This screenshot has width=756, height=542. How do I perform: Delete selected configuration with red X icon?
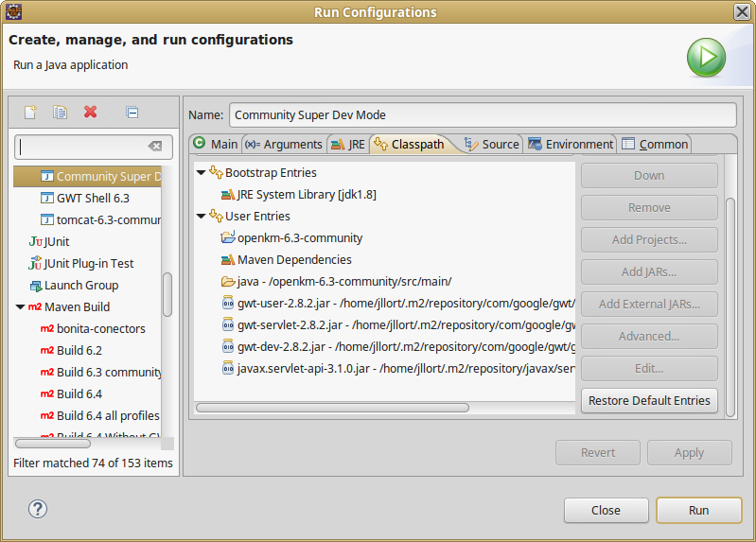click(x=90, y=112)
